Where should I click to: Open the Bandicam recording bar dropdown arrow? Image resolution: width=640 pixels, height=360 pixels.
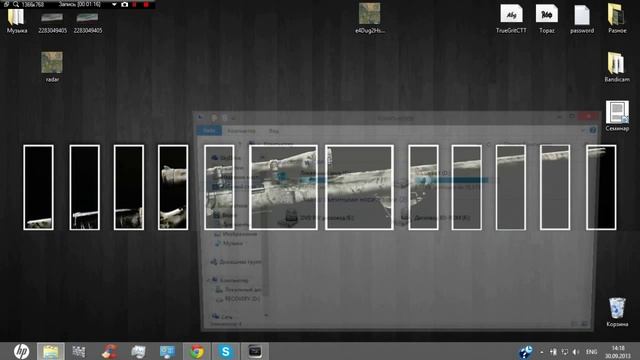(x=114, y=4)
